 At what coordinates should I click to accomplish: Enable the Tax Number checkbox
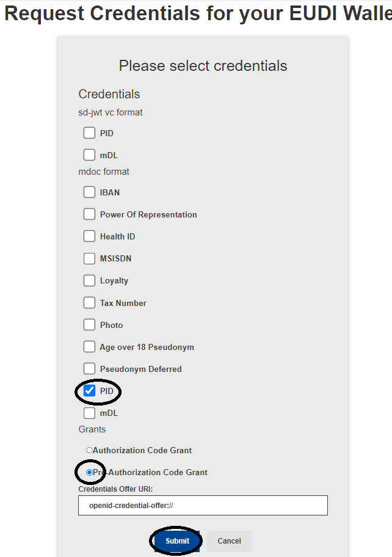(x=90, y=303)
